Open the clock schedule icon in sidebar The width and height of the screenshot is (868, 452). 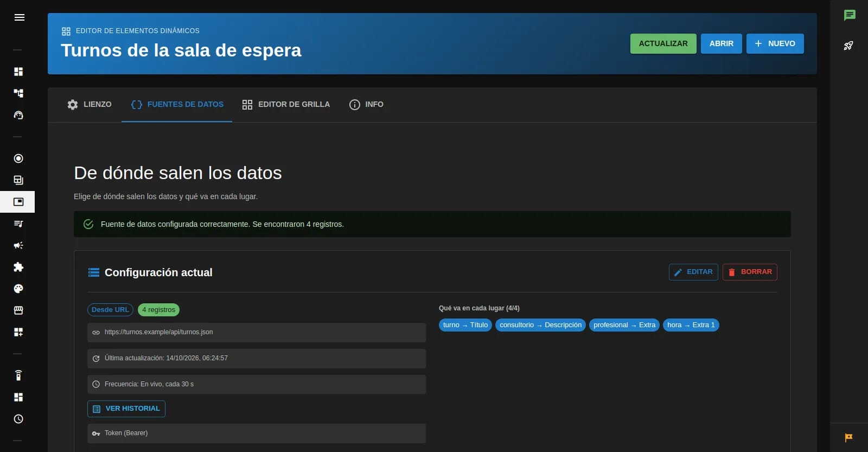point(18,419)
